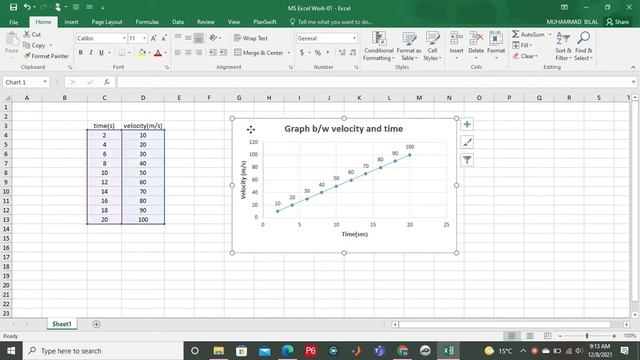Toggle Wrap Text
This screenshot has height=360, width=640.
pyautogui.click(x=251, y=38)
